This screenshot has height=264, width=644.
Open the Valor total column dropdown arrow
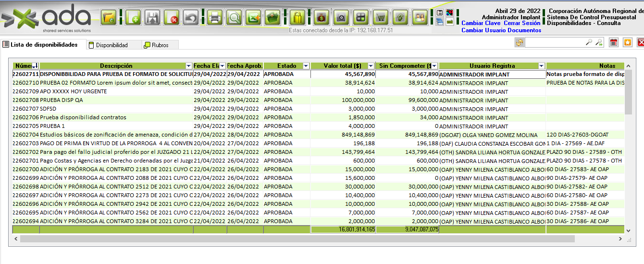click(x=371, y=66)
